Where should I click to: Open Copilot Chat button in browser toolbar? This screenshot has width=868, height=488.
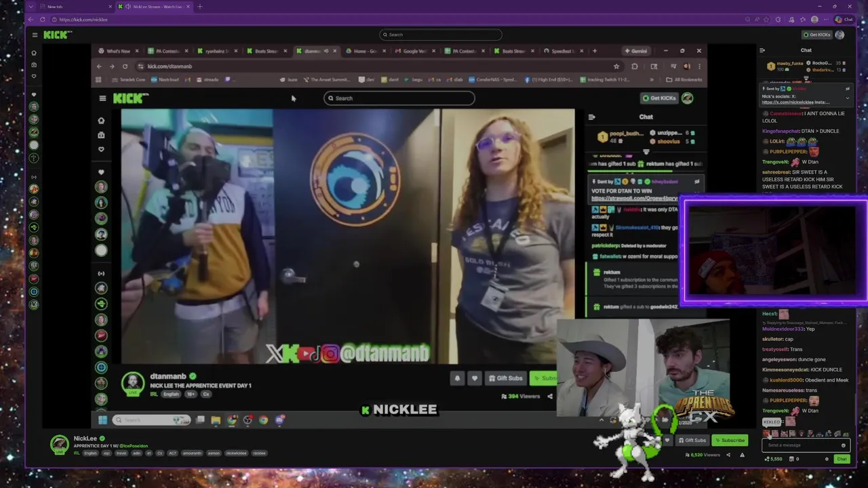coord(844,20)
